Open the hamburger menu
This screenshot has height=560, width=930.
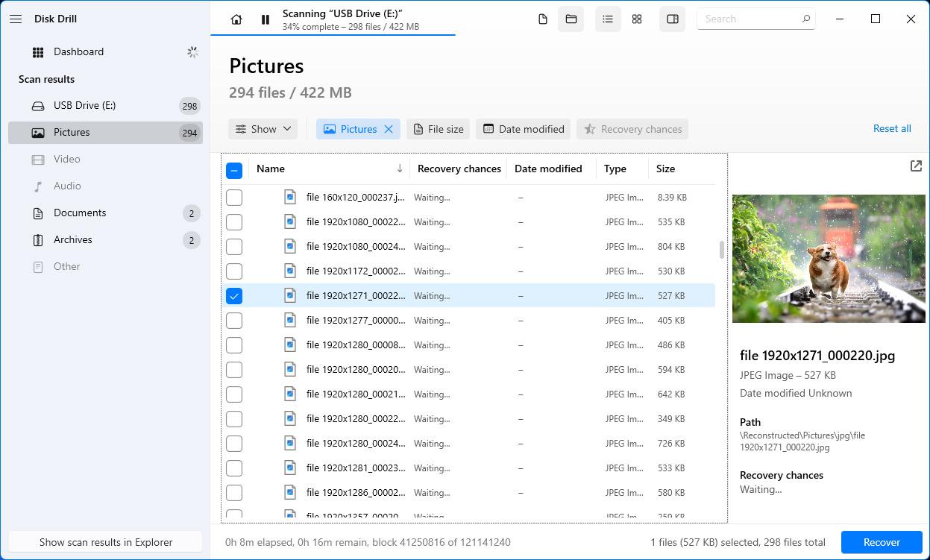[16, 19]
